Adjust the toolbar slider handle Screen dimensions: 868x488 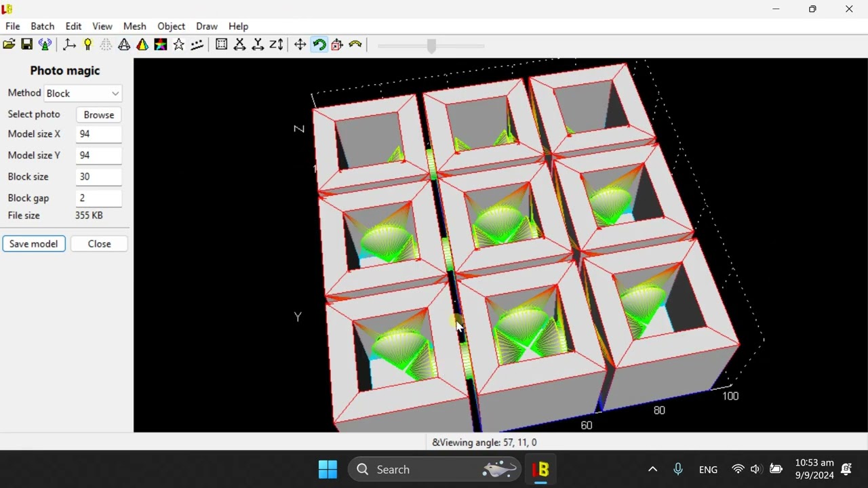pos(431,45)
